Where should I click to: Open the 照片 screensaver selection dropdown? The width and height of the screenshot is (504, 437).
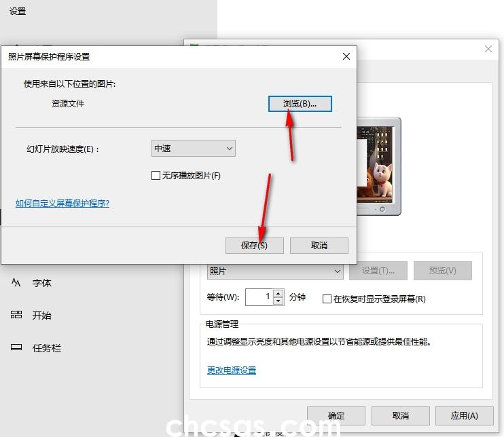click(275, 271)
